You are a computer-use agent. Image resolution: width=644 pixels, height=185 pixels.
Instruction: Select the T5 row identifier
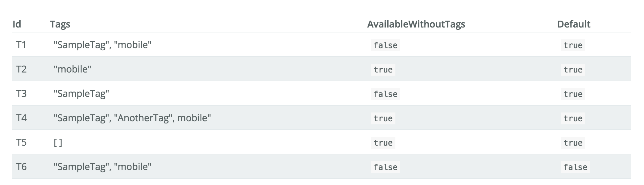pos(21,142)
